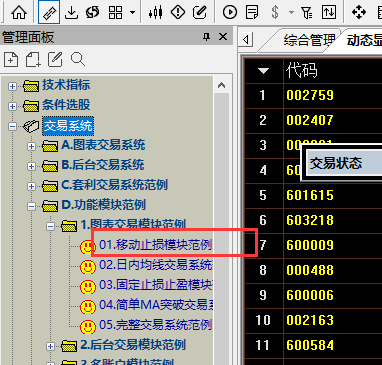Click stock code 603218
This screenshot has height=365, width=382.
310,220
